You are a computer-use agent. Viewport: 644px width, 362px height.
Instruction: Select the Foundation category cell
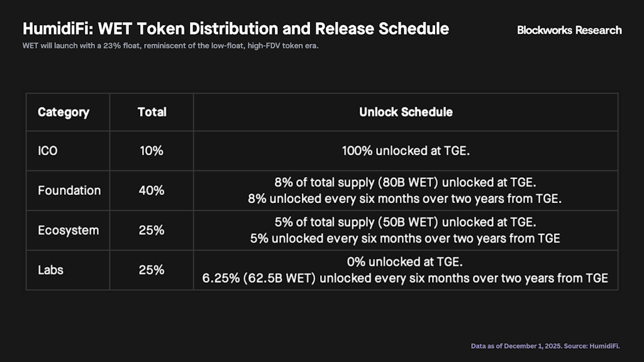tap(69, 190)
